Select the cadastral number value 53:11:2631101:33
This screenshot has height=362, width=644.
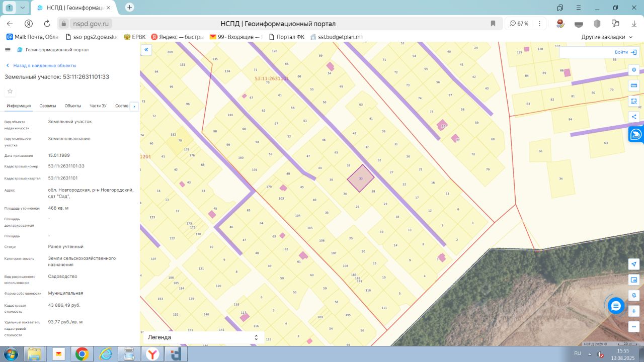pyautogui.click(x=66, y=166)
